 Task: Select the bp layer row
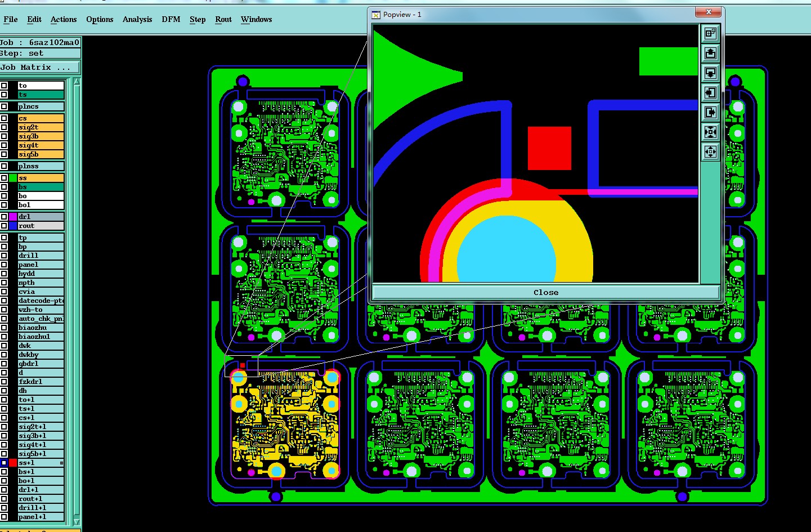tap(41, 247)
